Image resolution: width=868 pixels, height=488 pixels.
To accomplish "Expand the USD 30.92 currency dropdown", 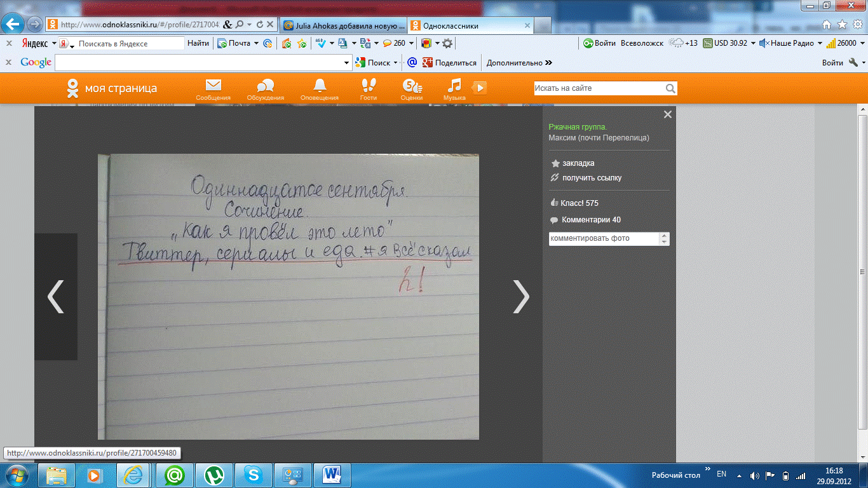I will [753, 43].
